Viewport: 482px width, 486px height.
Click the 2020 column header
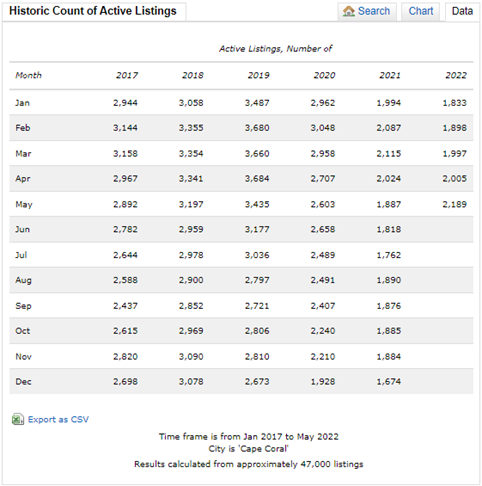point(324,75)
